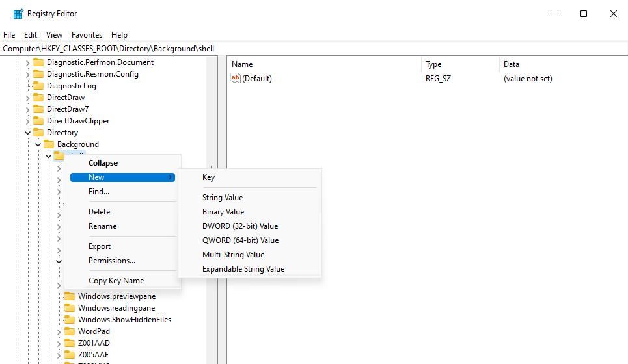This screenshot has height=364, width=628.
Task: Click the ab string icon beside (Default)
Action: pyautogui.click(x=236, y=78)
